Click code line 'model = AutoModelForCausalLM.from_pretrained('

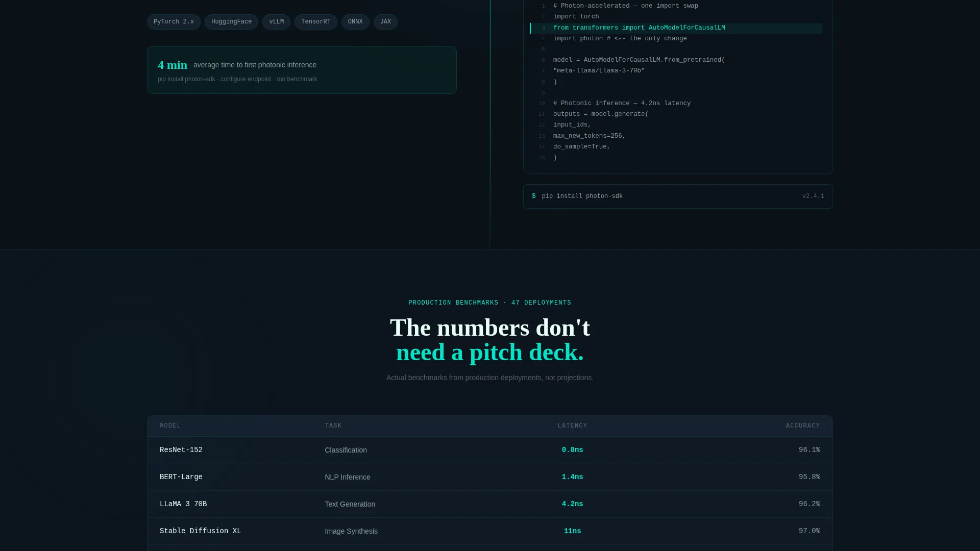(x=639, y=60)
